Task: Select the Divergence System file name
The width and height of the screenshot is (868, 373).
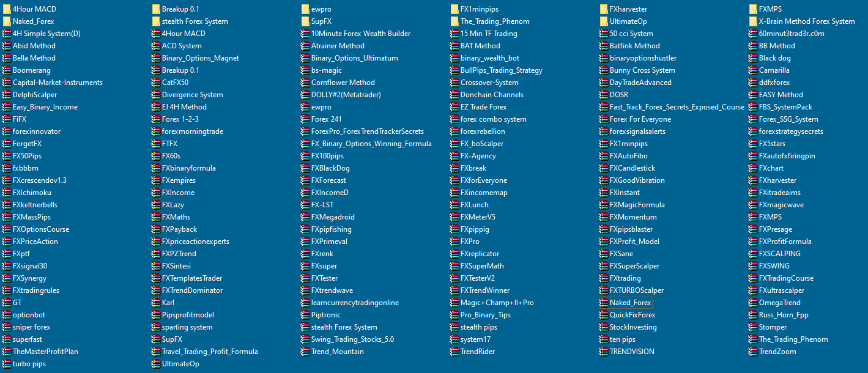Action: click(x=193, y=95)
